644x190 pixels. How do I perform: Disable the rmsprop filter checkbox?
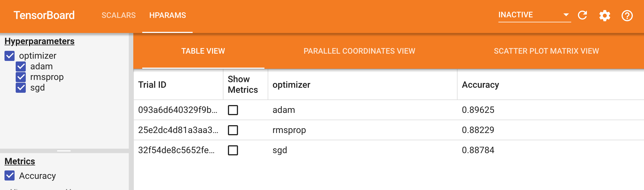pos(21,77)
